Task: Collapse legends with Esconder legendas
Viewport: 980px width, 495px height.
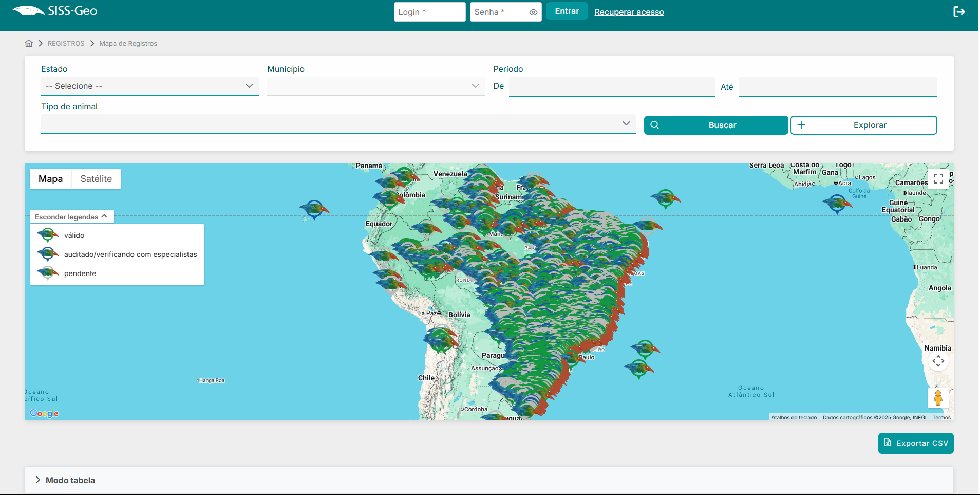Action: pos(71,217)
